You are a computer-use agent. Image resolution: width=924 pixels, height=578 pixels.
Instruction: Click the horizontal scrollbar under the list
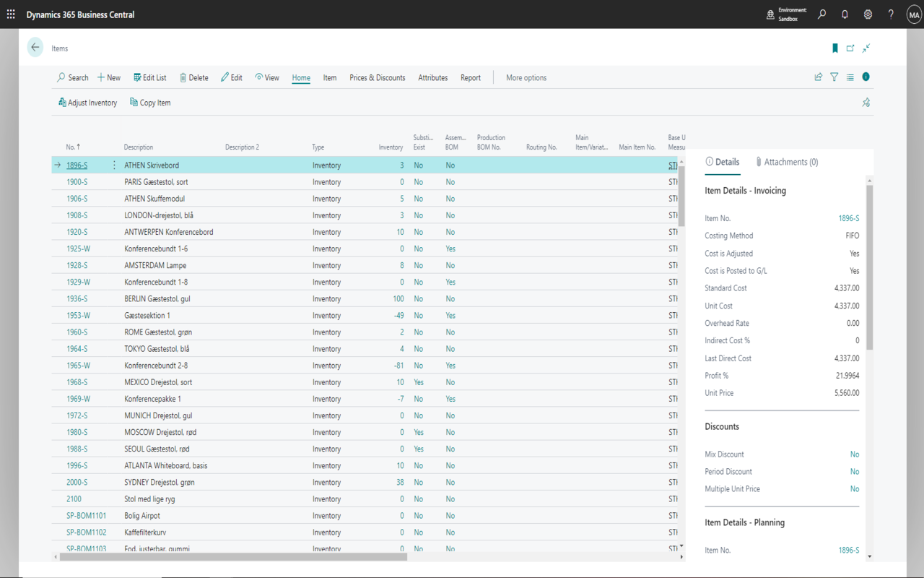(x=231, y=557)
